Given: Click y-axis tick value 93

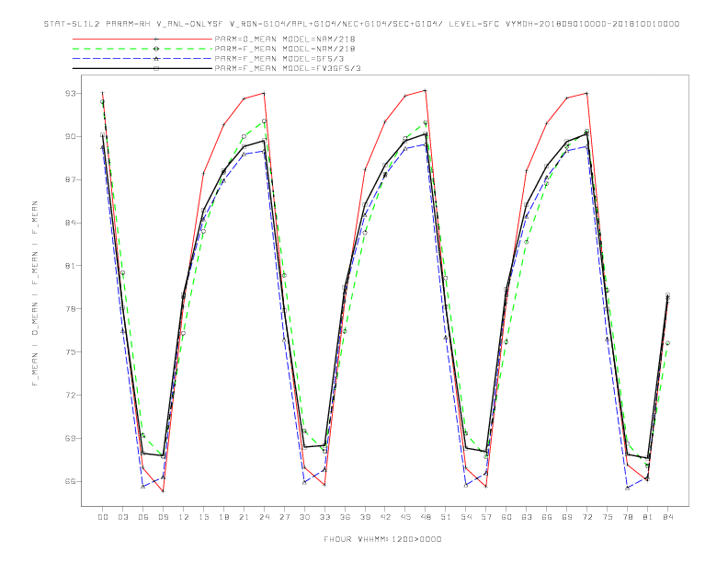Looking at the screenshot, I should pos(71,93).
